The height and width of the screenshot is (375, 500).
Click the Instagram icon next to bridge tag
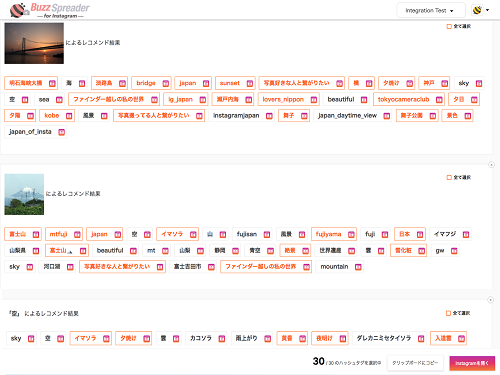[166, 83]
